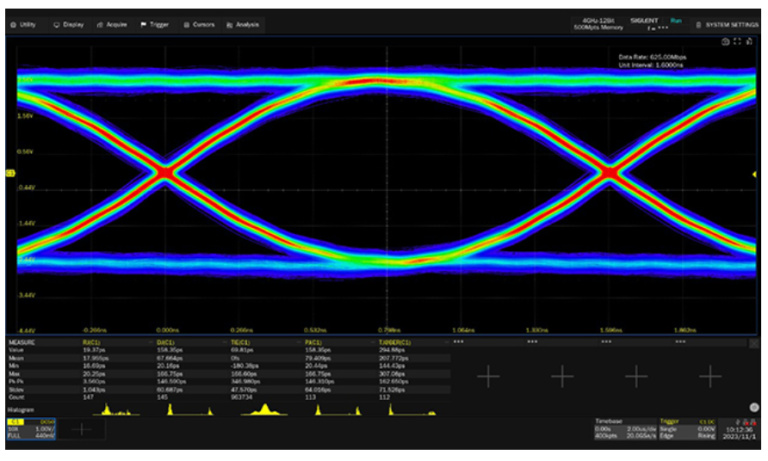Image resolution: width=768 pixels, height=461 pixels.
Task: Toggle the Run acquisition status indicator
Action: point(676,20)
